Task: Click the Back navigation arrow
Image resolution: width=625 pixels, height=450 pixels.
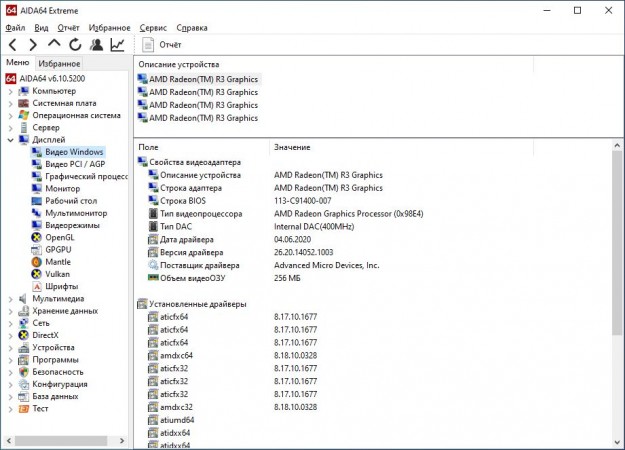Action: (x=12, y=45)
